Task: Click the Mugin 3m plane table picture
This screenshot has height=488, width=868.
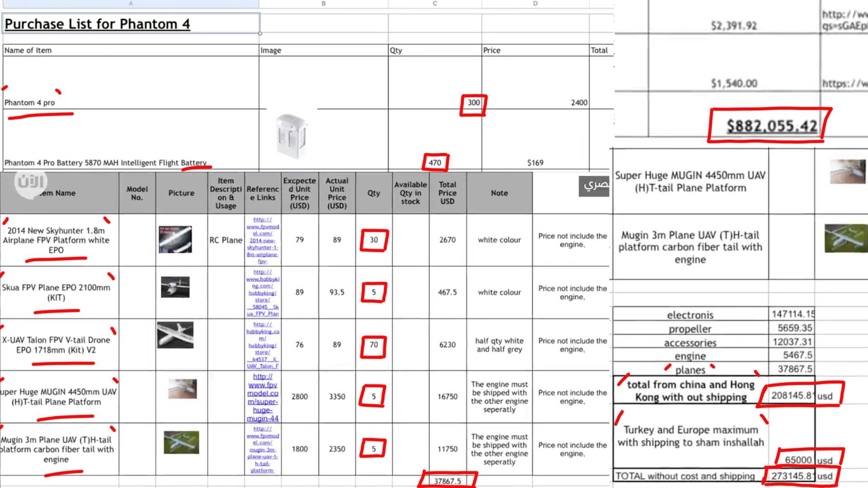Action: pos(181,442)
